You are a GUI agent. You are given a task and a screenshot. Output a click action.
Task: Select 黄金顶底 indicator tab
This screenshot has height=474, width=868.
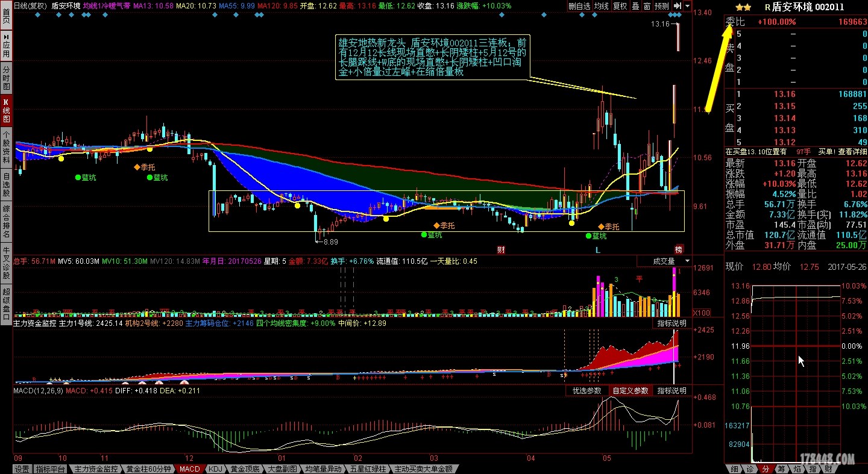pyautogui.click(x=245, y=469)
